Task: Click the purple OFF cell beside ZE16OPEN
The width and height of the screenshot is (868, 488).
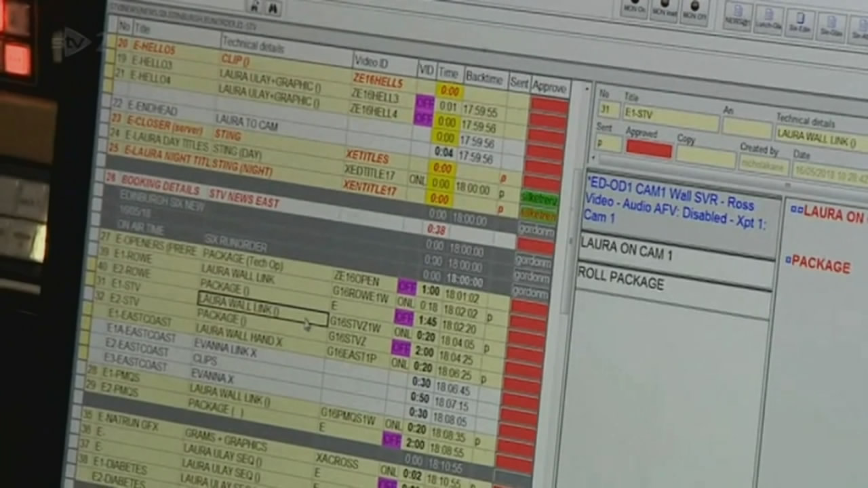Action: pos(407,286)
